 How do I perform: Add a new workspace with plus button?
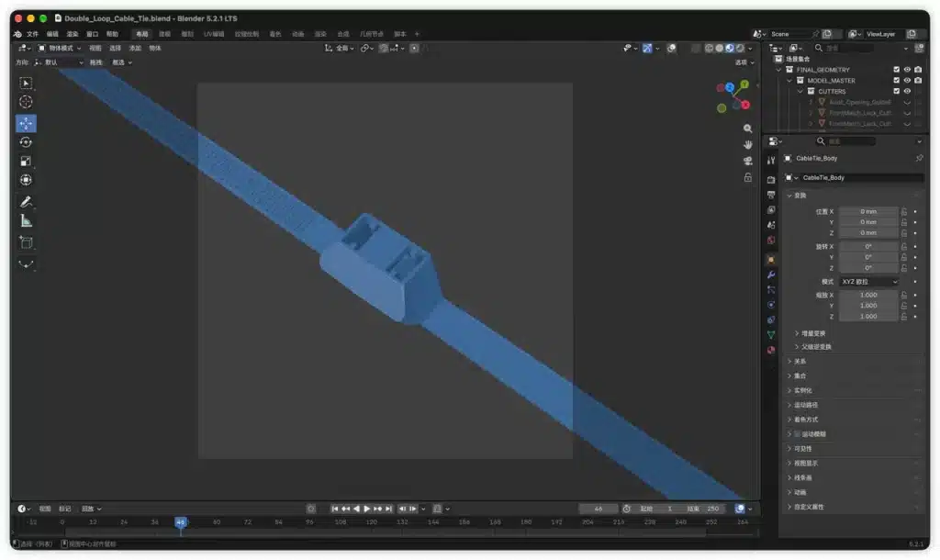tap(418, 34)
